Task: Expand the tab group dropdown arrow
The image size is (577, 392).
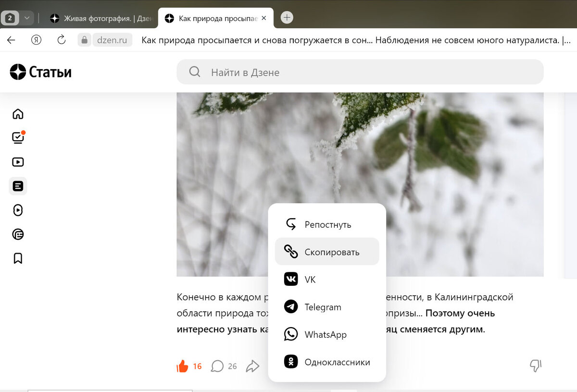Action: [x=27, y=18]
